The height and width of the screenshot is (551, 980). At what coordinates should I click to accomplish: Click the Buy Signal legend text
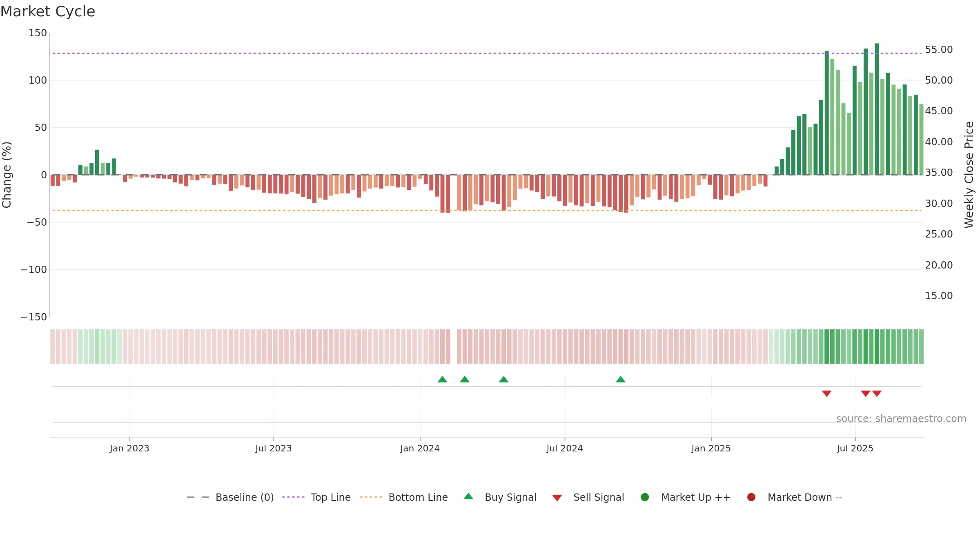510,497
